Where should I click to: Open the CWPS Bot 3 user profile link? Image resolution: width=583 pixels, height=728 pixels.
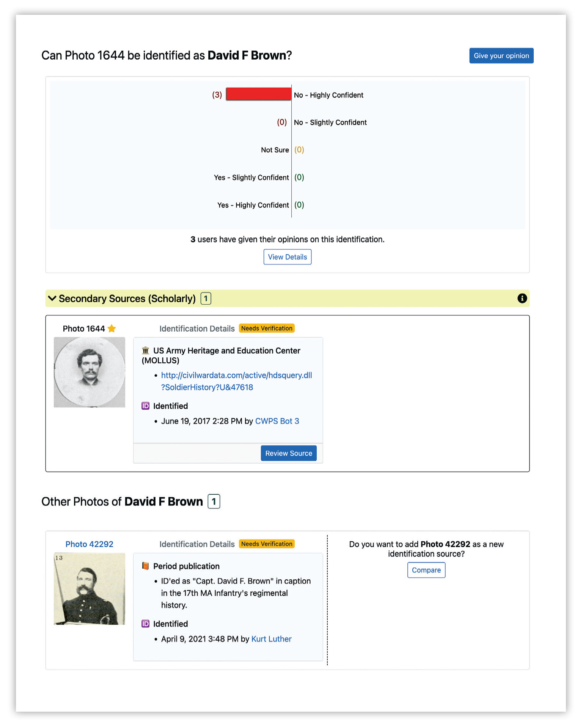[x=277, y=421]
